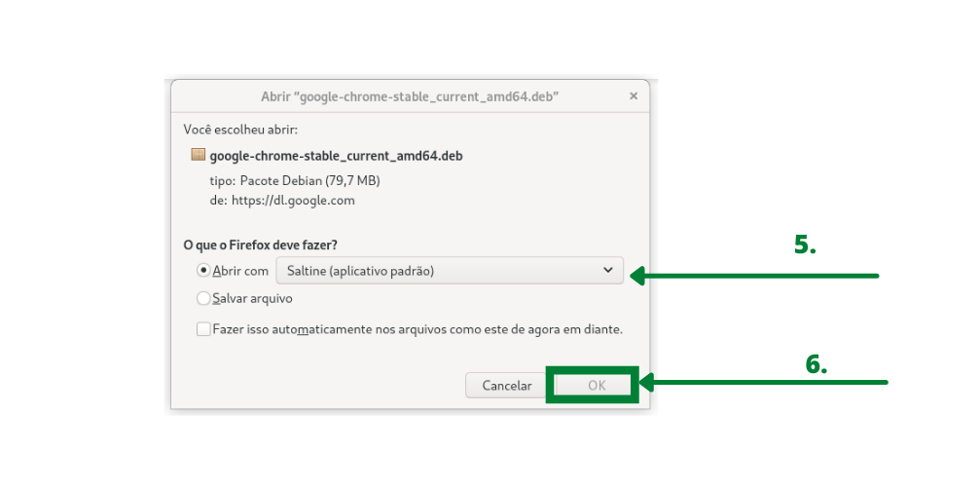Image resolution: width=980 pixels, height=489 pixels.
Task: Click the https://dl.google.com source address
Action: [293, 201]
